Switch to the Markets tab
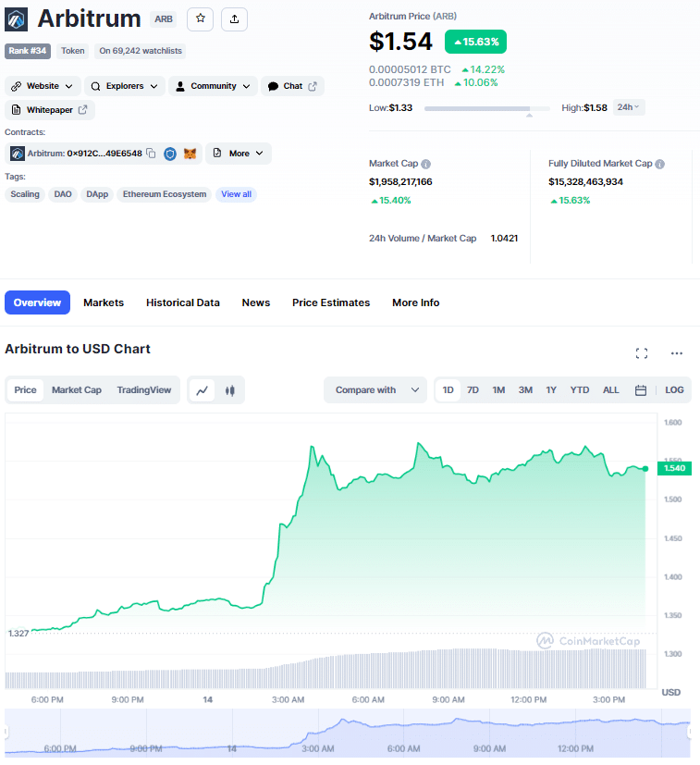 point(104,302)
